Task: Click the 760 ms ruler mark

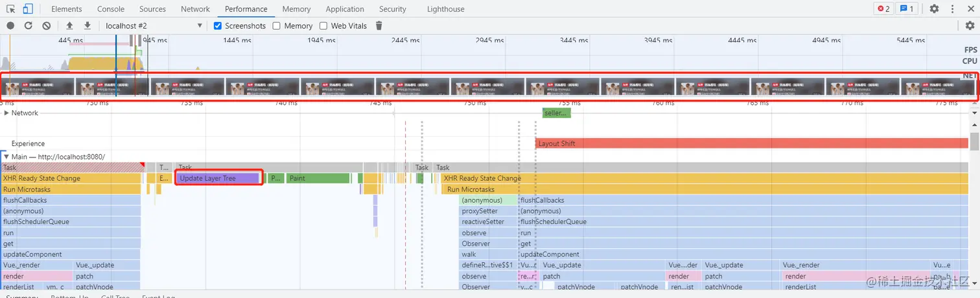Action: pos(663,102)
